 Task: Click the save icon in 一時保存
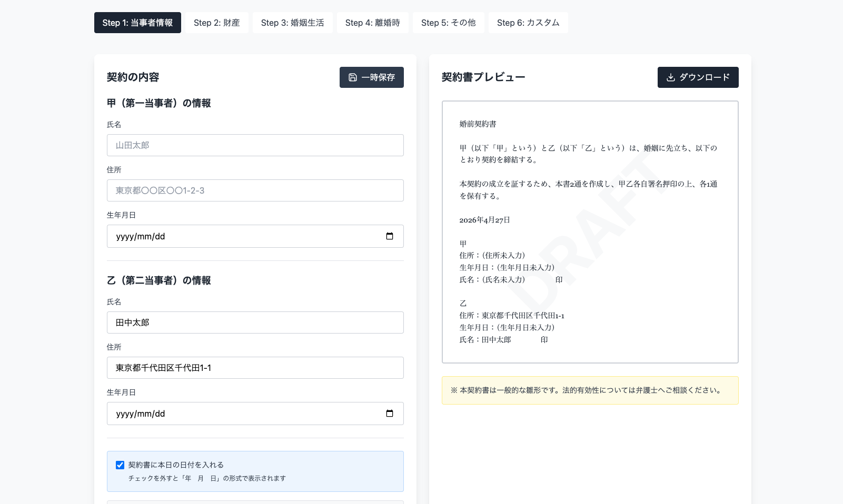pyautogui.click(x=353, y=77)
